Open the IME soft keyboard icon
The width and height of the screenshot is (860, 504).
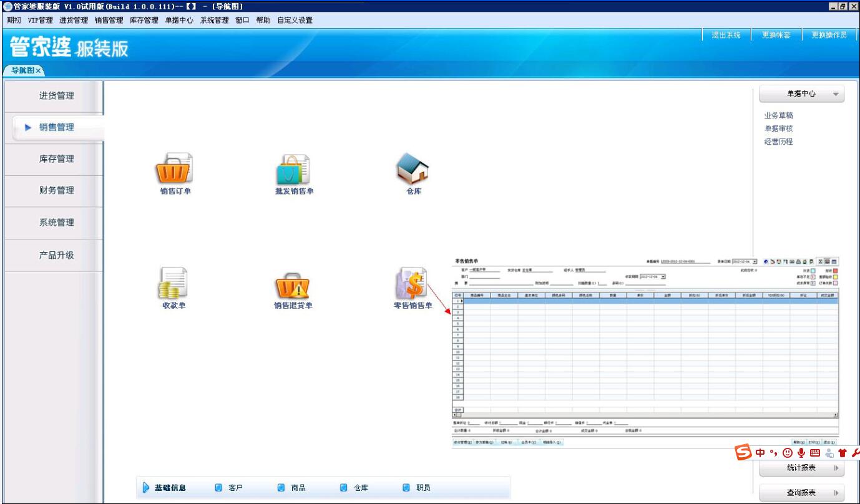pos(815,453)
